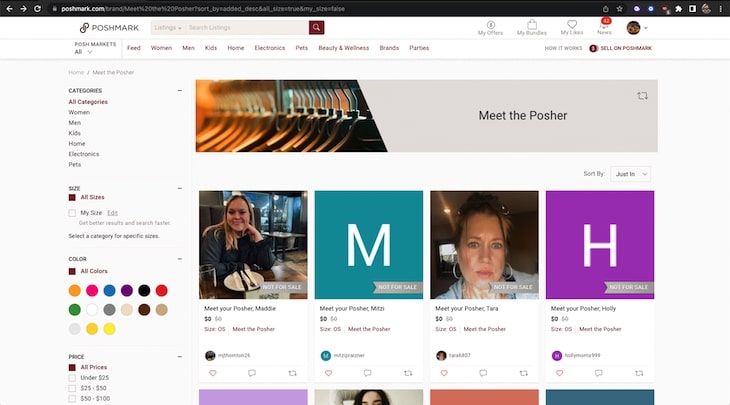This screenshot has height=405, width=730.
Task: Collapse the Color filter section
Action: pos(180,259)
